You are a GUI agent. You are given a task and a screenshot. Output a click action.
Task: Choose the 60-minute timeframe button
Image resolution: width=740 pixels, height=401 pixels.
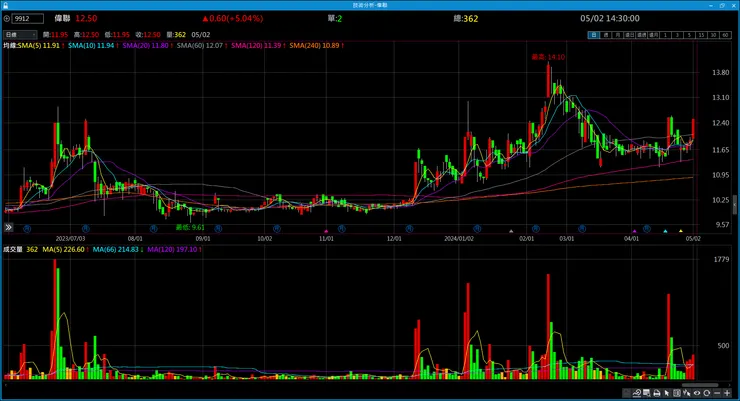(x=725, y=35)
